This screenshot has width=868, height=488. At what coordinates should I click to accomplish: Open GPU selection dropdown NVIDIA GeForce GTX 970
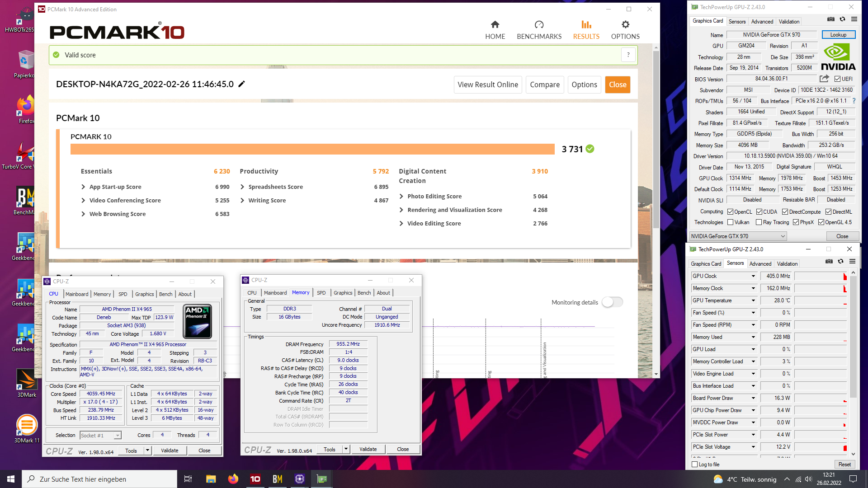[x=738, y=236]
